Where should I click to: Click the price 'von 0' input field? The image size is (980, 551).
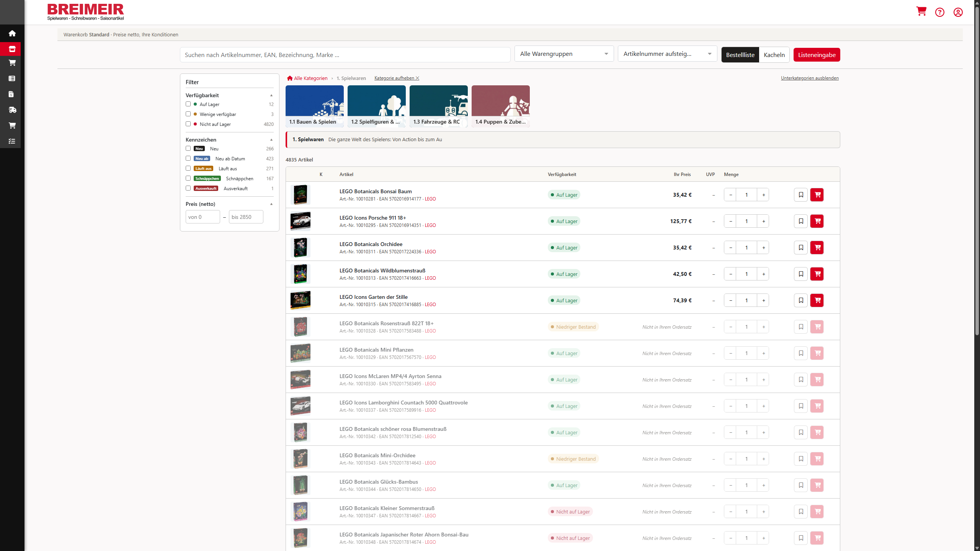click(x=203, y=217)
